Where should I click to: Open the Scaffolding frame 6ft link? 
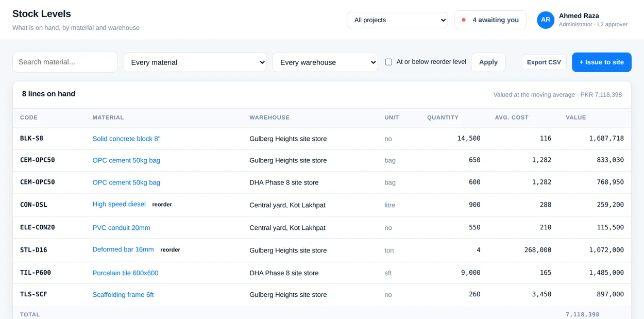pyautogui.click(x=123, y=295)
